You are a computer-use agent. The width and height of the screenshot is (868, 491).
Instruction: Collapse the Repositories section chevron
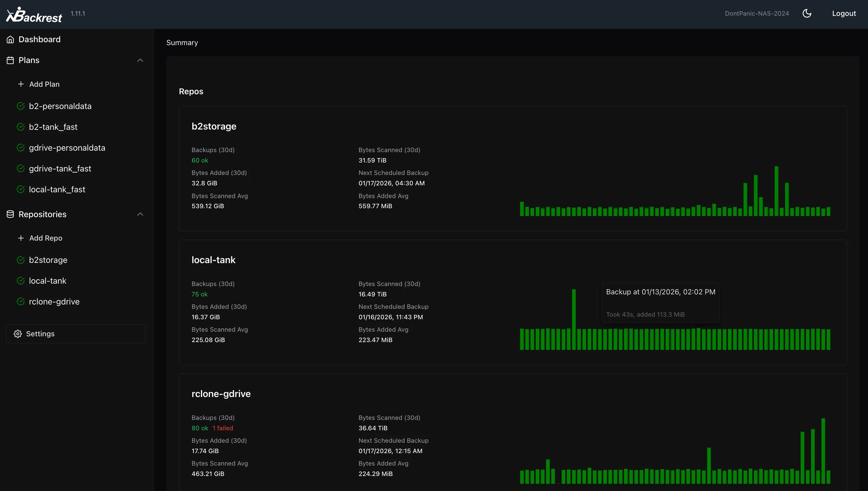(140, 214)
